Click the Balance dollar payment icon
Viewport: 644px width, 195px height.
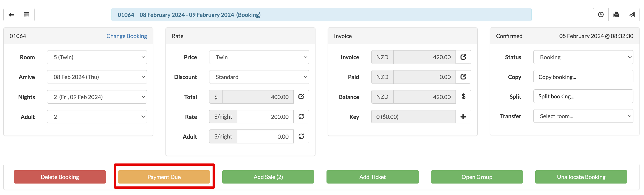coord(463,97)
